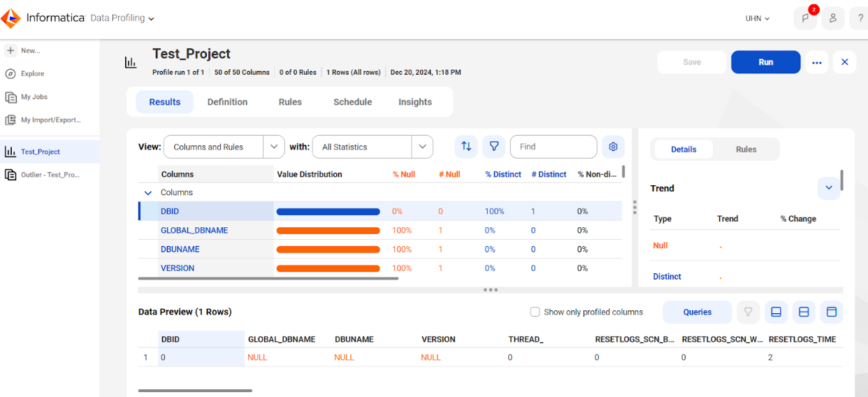Viewport: 868px width, 397px height.
Task: Select the GLOBAL_DBNAME column row
Action: pyautogui.click(x=380, y=230)
